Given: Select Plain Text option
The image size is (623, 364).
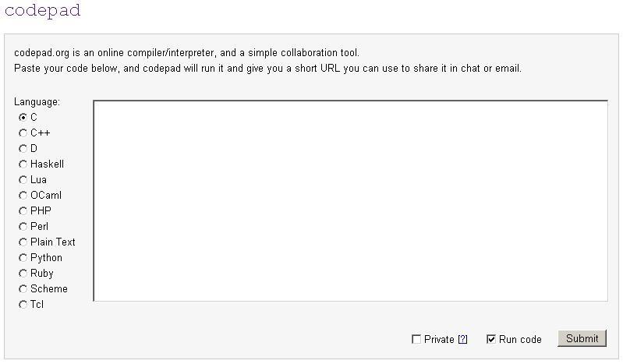Looking at the screenshot, I should tap(23, 242).
